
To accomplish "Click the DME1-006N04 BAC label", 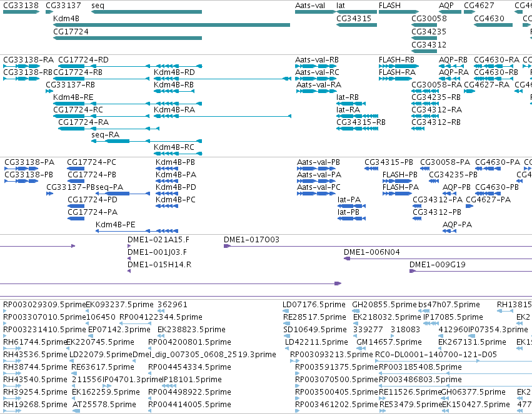I will tap(372, 252).
